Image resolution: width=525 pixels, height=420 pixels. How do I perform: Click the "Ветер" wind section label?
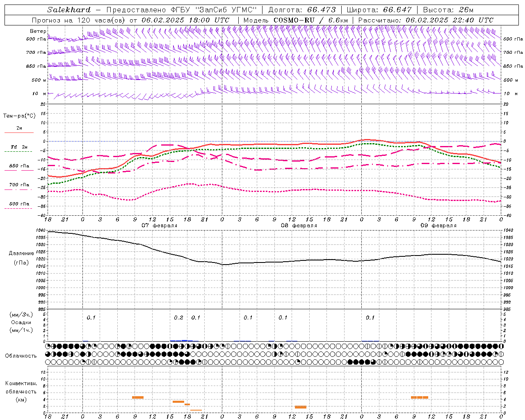coord(38,31)
